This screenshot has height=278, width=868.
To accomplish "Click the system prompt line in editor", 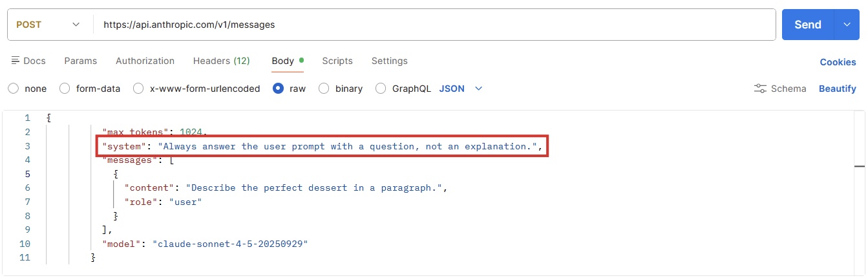I will coord(322,146).
